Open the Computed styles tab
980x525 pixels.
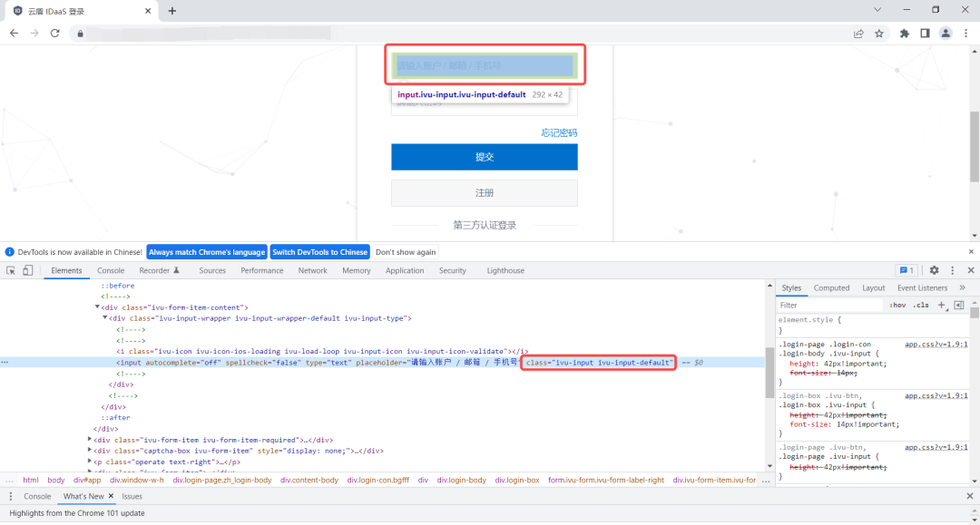point(831,287)
